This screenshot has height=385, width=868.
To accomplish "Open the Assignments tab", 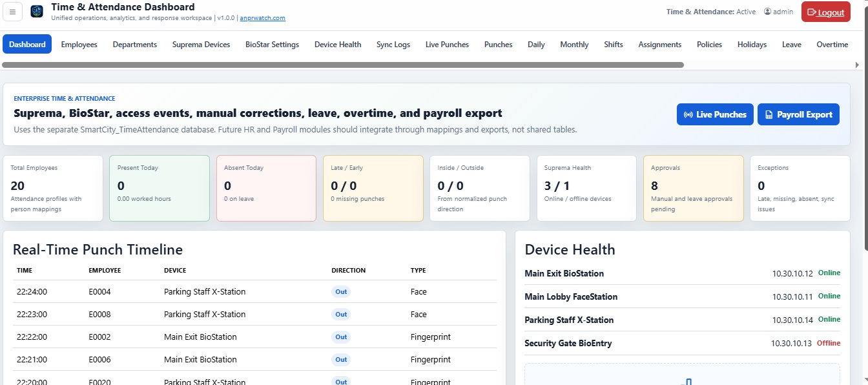I will point(660,45).
